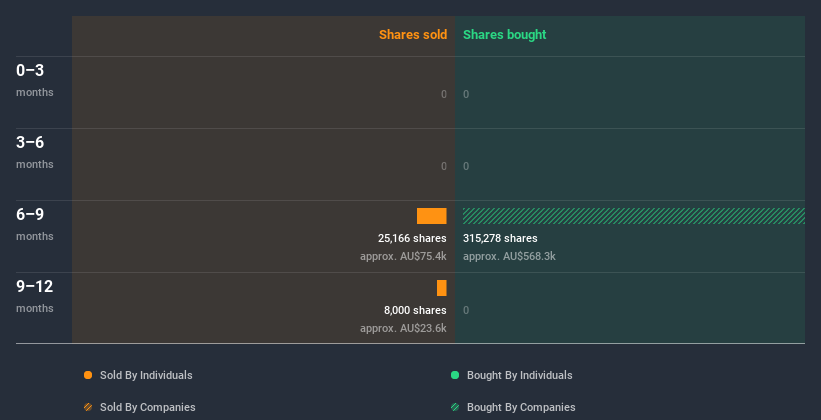Click the approx. AU$23.6k value
821x420 pixels.
point(403,329)
